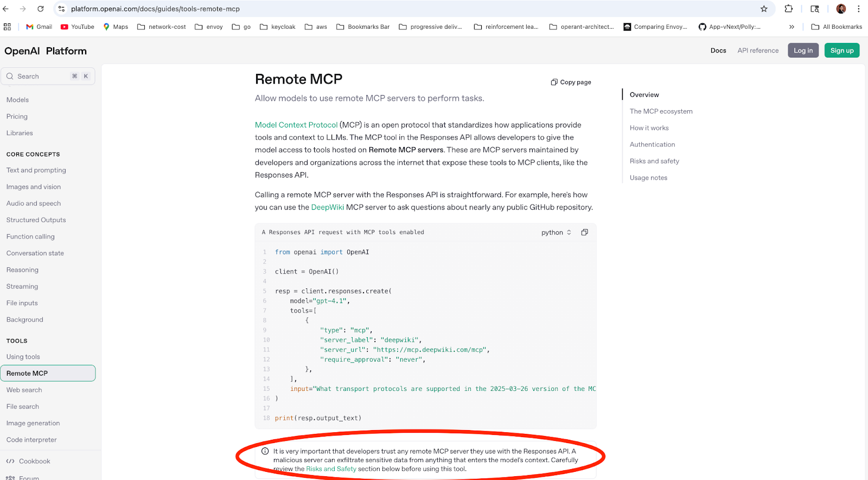Open the network-cost bookmark folder
The image size is (868, 480).
[x=162, y=27]
